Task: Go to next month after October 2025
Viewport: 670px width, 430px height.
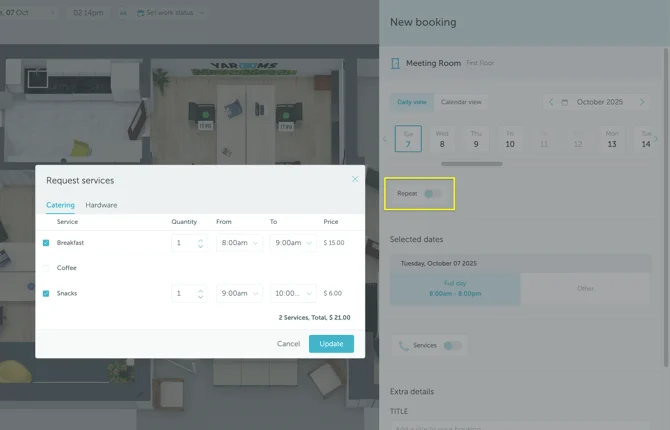Action: [642, 102]
